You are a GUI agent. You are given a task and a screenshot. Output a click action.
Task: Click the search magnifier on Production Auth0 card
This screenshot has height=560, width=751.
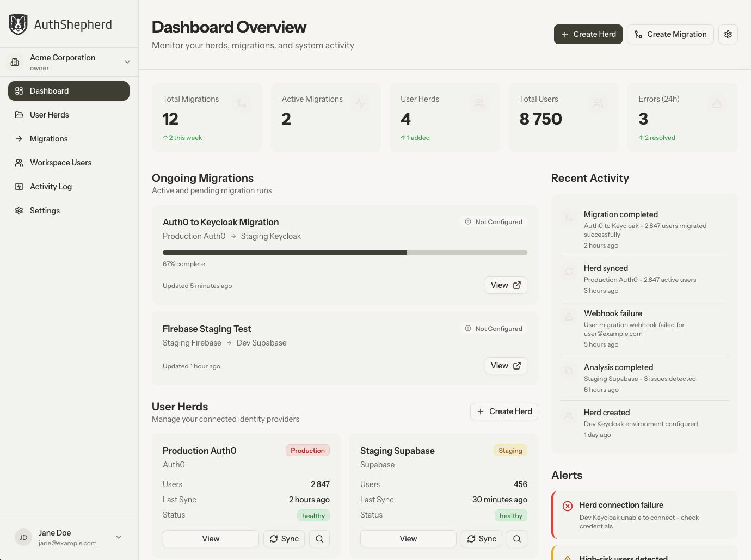pyautogui.click(x=319, y=538)
